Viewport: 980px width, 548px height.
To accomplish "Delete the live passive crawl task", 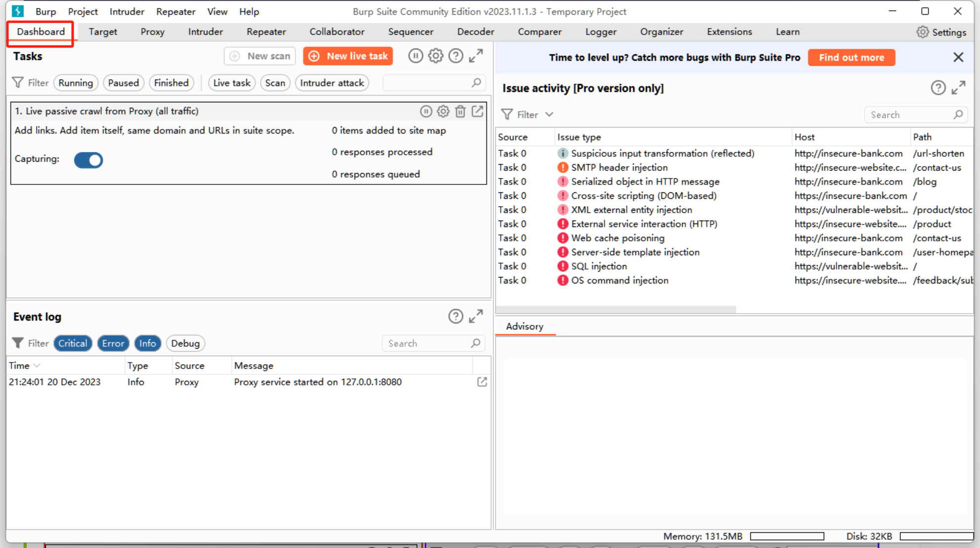I will (460, 111).
